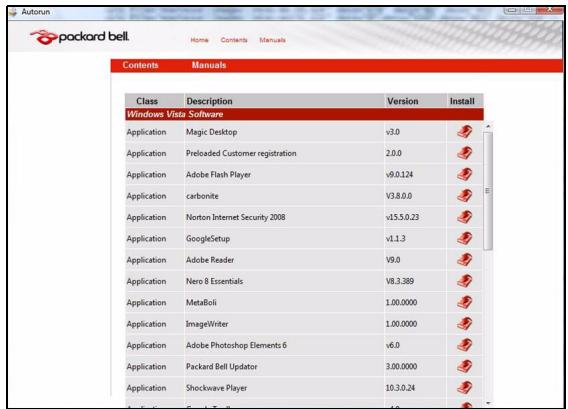Select the Contents tab in red bar
This screenshot has width=568, height=409.
141,65
